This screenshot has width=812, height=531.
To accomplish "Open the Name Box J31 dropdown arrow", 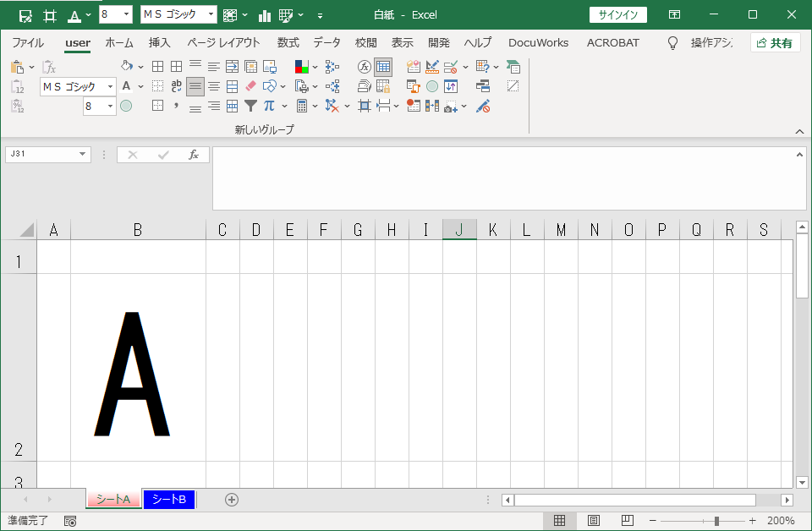I will click(82, 154).
